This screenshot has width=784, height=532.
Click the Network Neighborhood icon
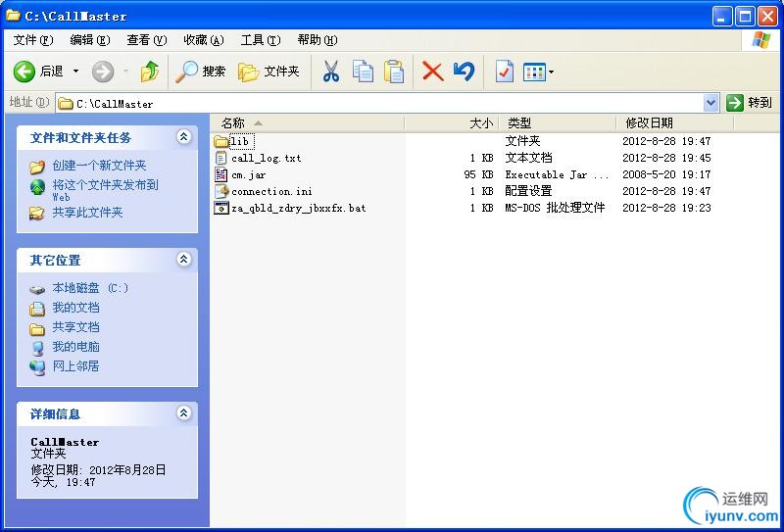[x=37, y=367]
